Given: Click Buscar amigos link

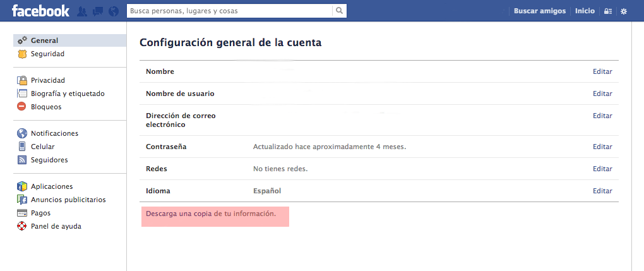Looking at the screenshot, I should pos(540,11).
